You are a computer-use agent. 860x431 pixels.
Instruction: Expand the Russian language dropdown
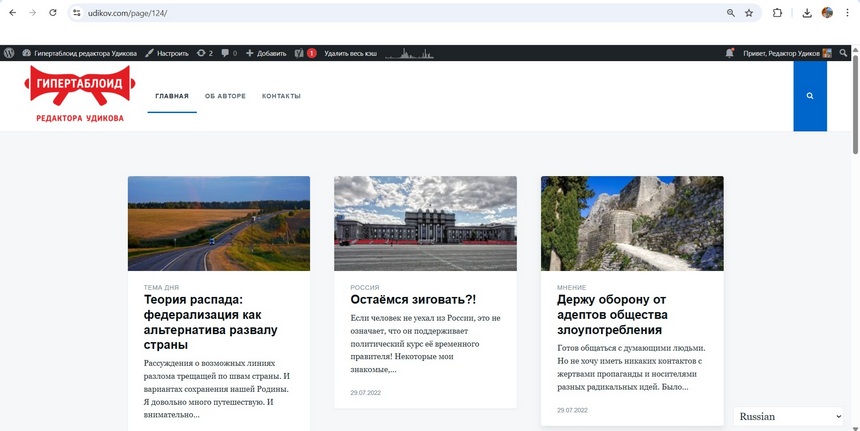tap(790, 416)
